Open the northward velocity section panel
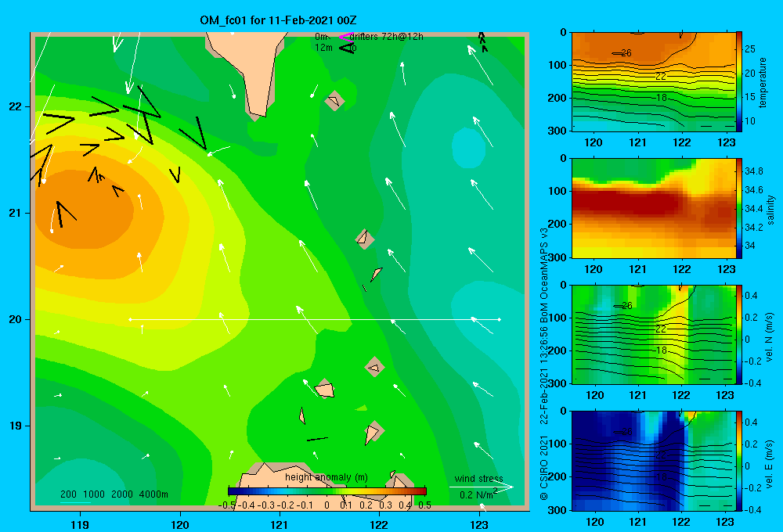This screenshot has width=783, height=532. click(x=654, y=334)
